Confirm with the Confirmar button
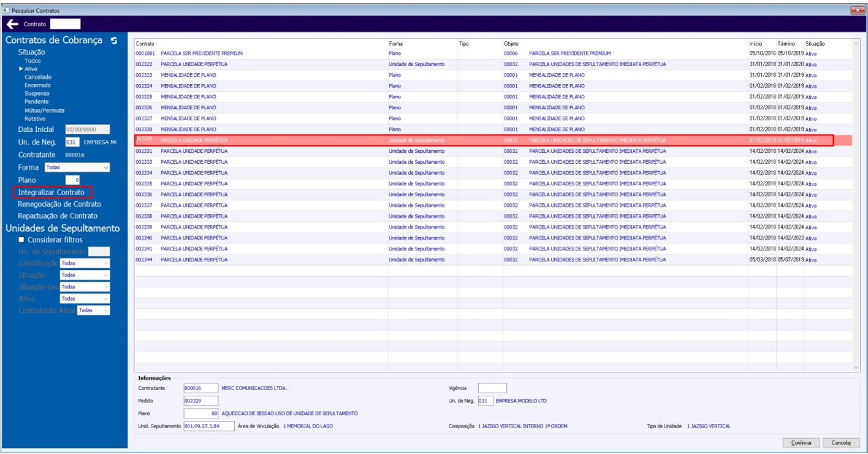This screenshot has width=868, height=454. pos(801,443)
